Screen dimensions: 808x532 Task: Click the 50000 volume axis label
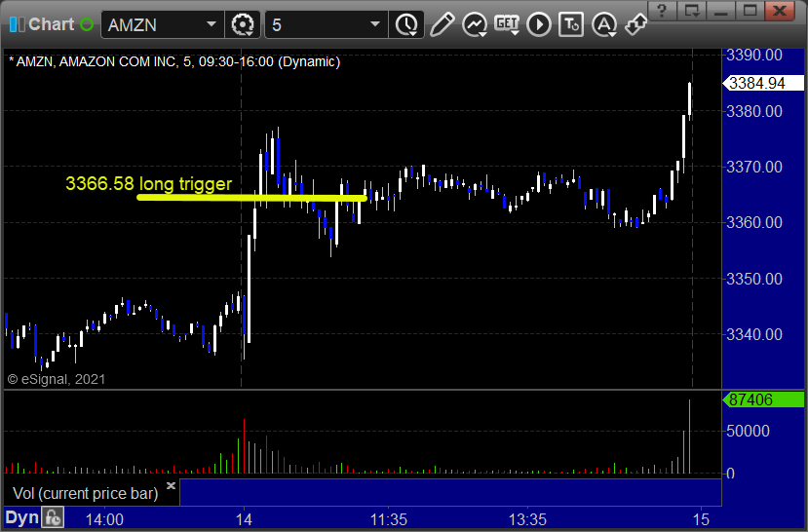pyautogui.click(x=748, y=431)
